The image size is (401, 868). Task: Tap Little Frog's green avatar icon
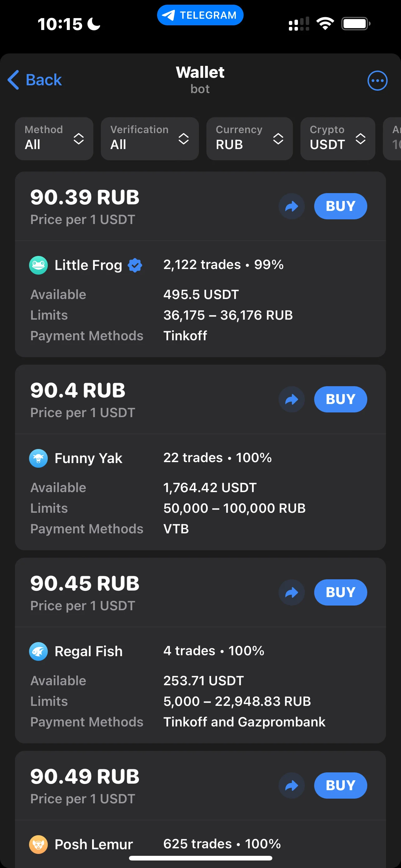pos(38,265)
